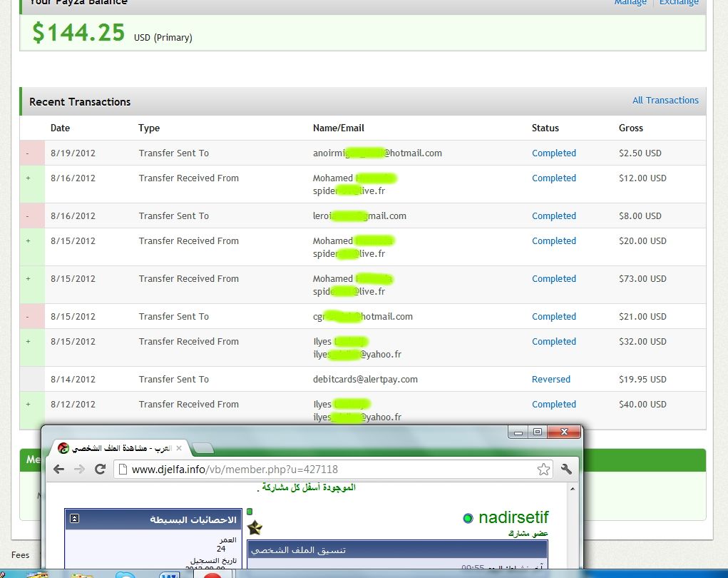Click the page icon in the address bar
The width and height of the screenshot is (728, 578).
pos(123,470)
